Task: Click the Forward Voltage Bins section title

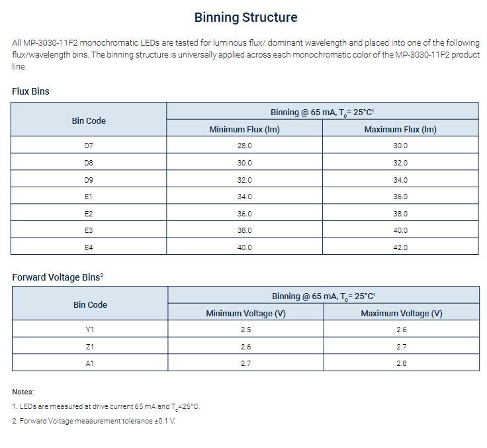Action: tap(57, 277)
